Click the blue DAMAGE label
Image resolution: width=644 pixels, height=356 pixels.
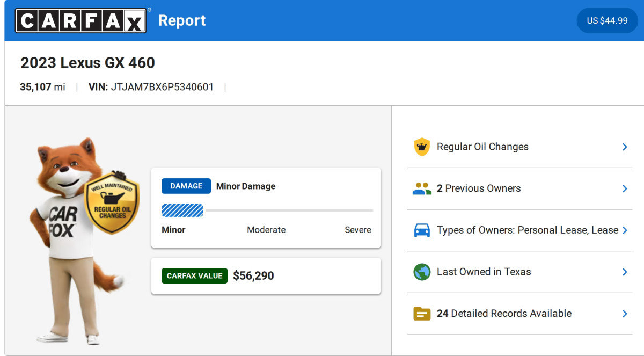tap(186, 186)
